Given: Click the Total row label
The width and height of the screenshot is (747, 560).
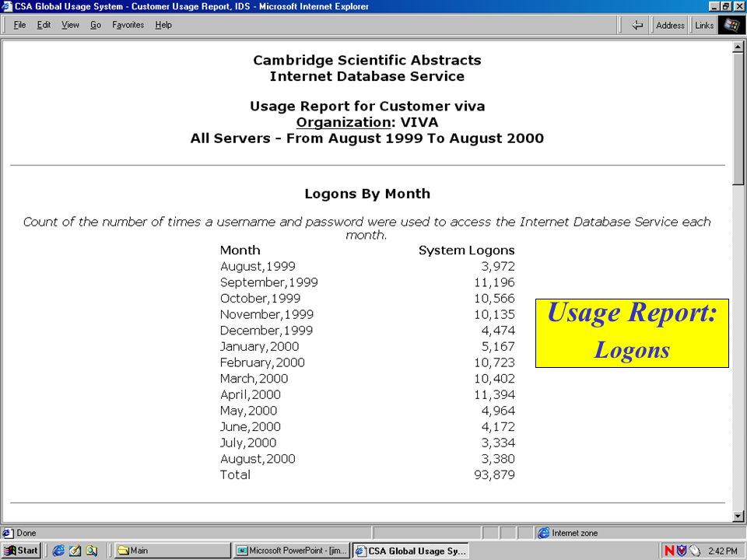Looking at the screenshot, I should coord(235,474).
